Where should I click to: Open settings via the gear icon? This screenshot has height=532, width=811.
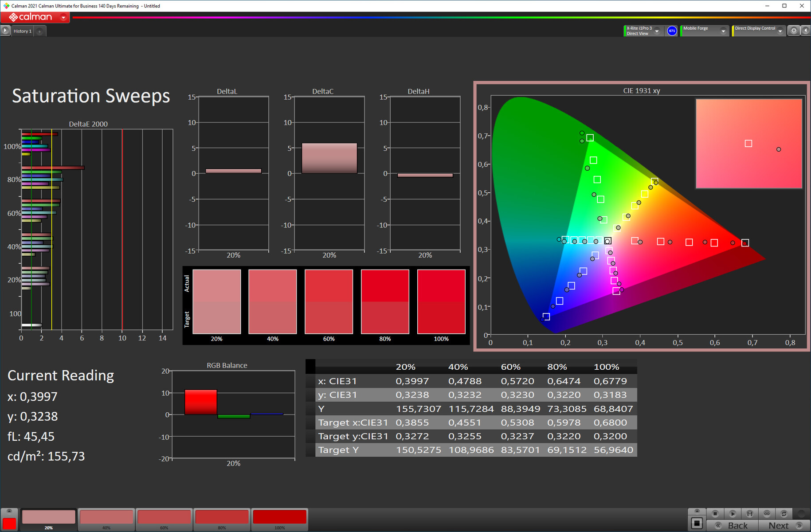click(x=794, y=31)
